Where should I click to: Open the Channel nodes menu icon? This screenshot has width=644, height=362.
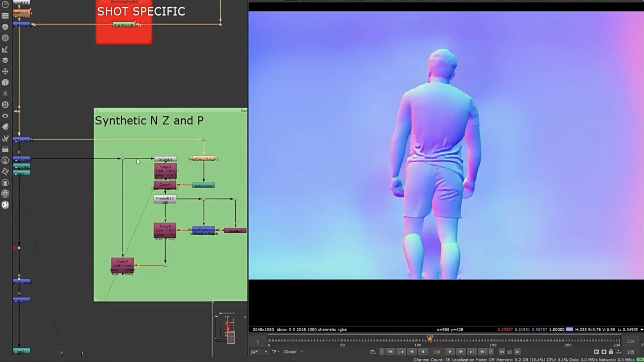click(x=5, y=16)
